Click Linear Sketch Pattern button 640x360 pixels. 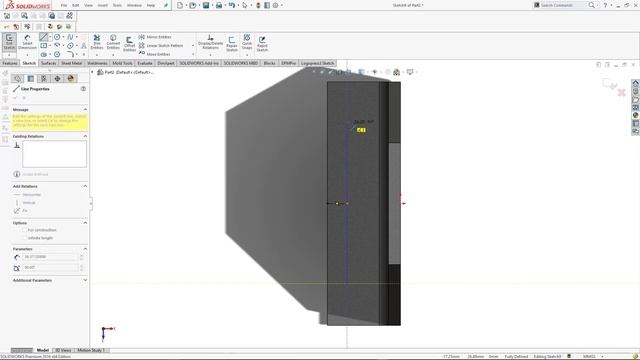[x=161, y=46]
